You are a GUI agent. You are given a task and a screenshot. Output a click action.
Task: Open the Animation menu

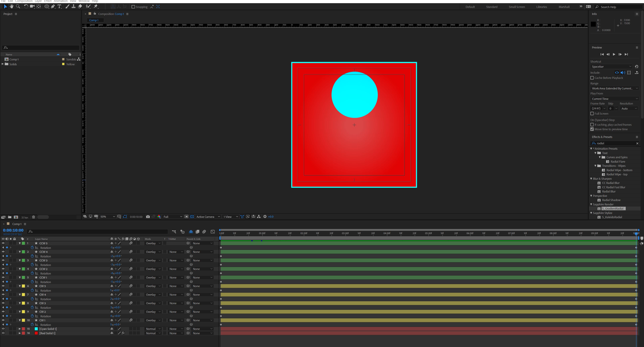click(x=61, y=1)
